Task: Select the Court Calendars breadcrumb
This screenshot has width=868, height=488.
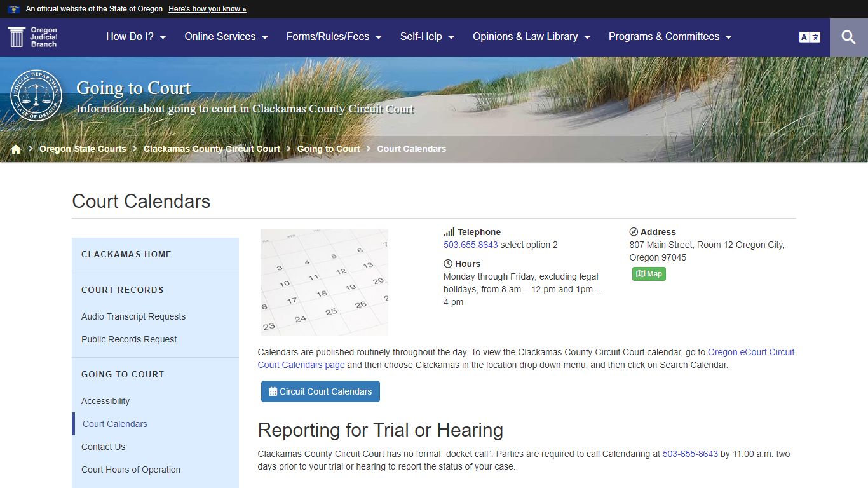Action: pos(412,149)
